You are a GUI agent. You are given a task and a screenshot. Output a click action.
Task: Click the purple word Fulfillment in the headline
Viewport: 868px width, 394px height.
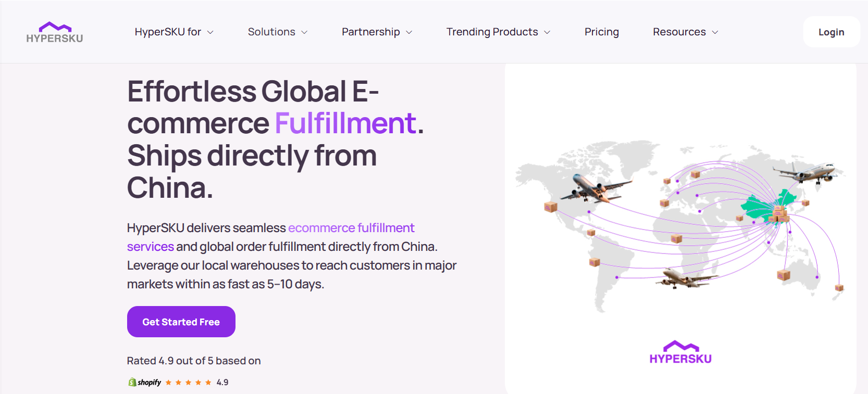point(345,123)
